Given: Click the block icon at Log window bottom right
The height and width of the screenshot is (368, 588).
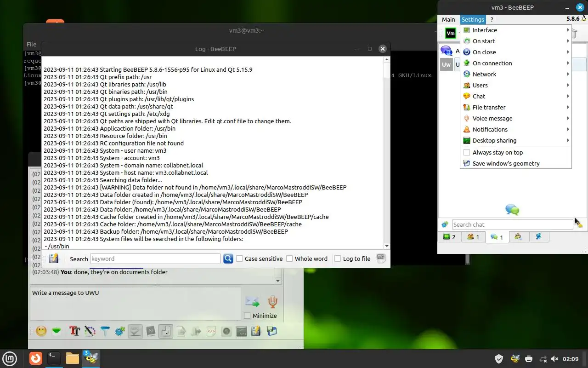Looking at the screenshot, I should 381,259.
